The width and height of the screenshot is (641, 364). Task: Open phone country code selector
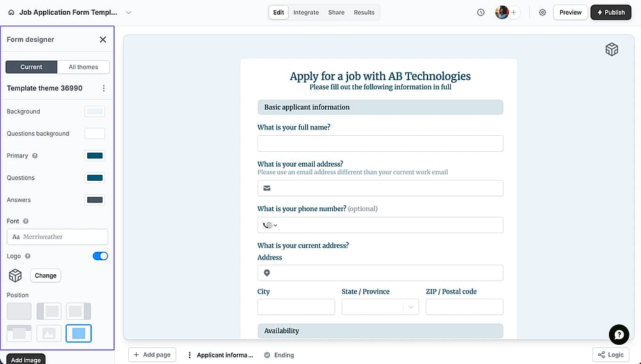[x=270, y=225]
